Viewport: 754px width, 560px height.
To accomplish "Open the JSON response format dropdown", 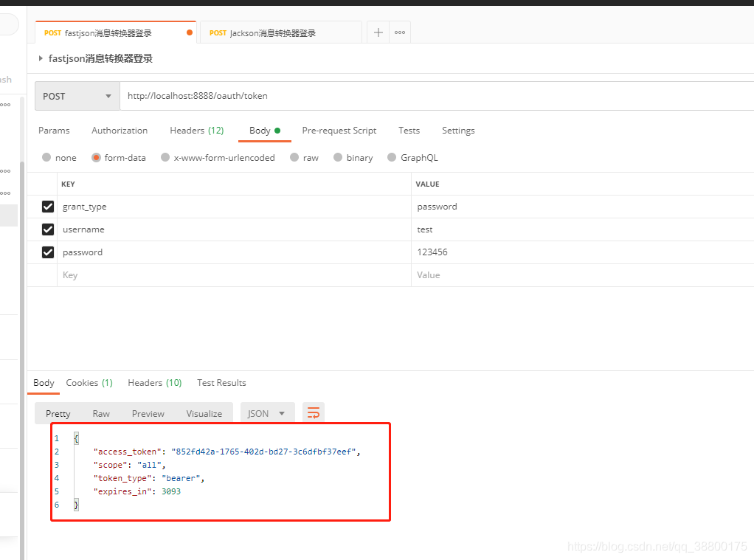I will [267, 414].
